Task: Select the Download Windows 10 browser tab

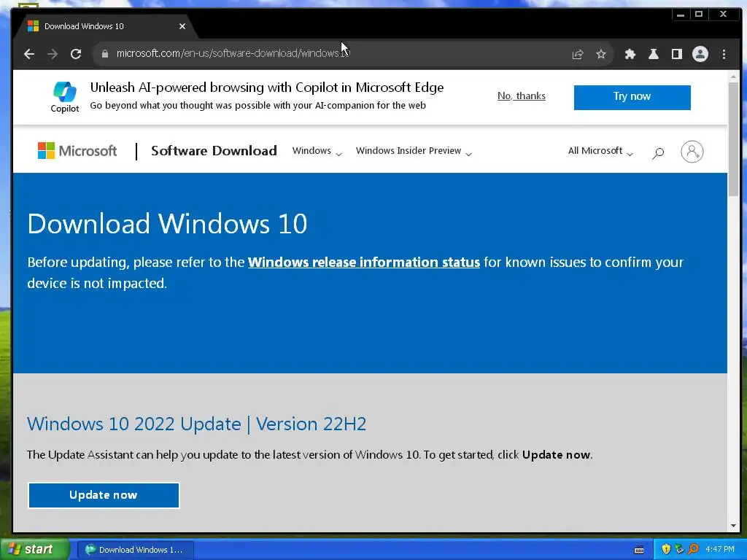Action: [106, 26]
